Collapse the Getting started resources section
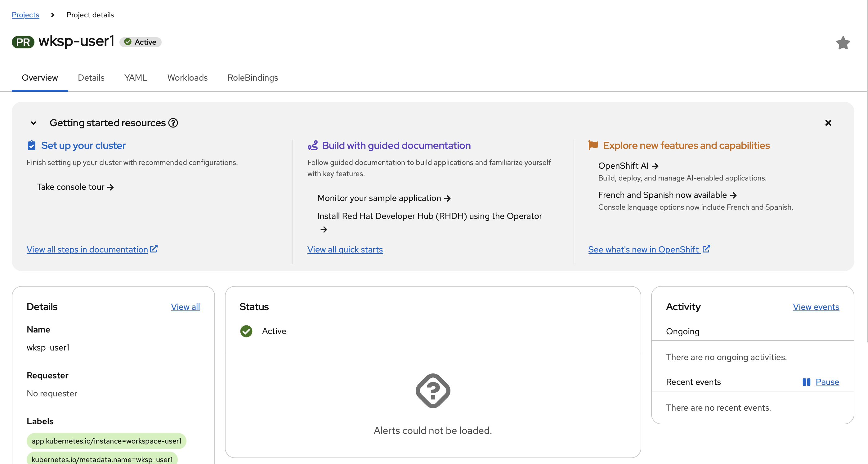868x464 pixels. point(34,123)
